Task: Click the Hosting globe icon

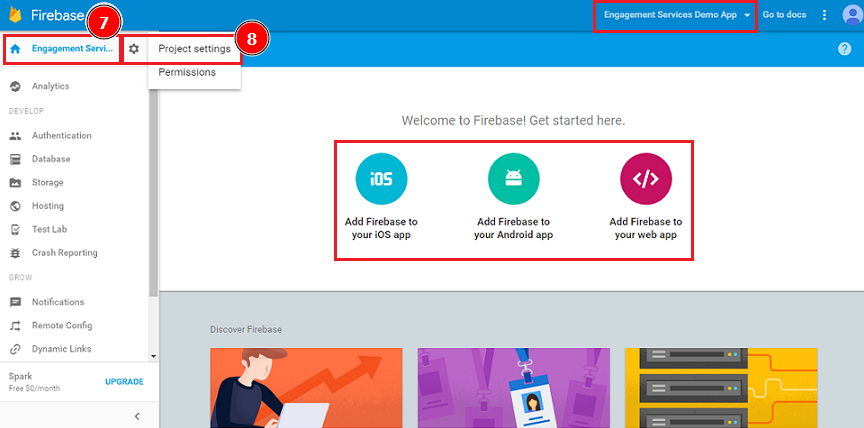Action: tap(15, 206)
